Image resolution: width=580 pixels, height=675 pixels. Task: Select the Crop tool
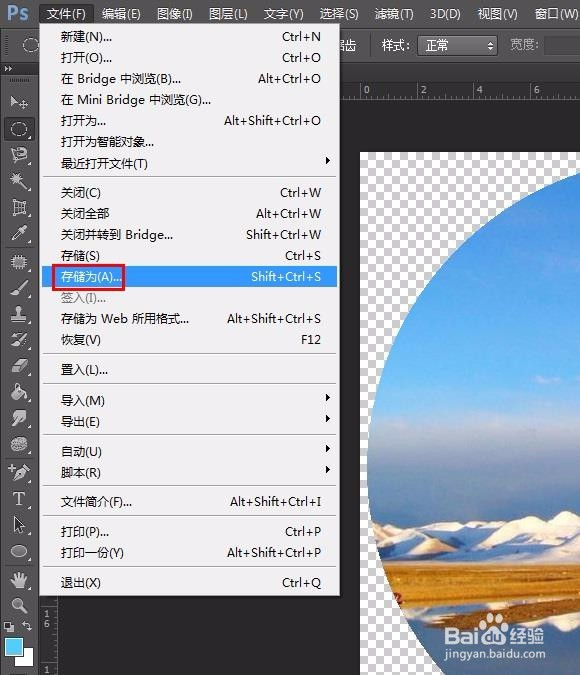click(x=19, y=207)
